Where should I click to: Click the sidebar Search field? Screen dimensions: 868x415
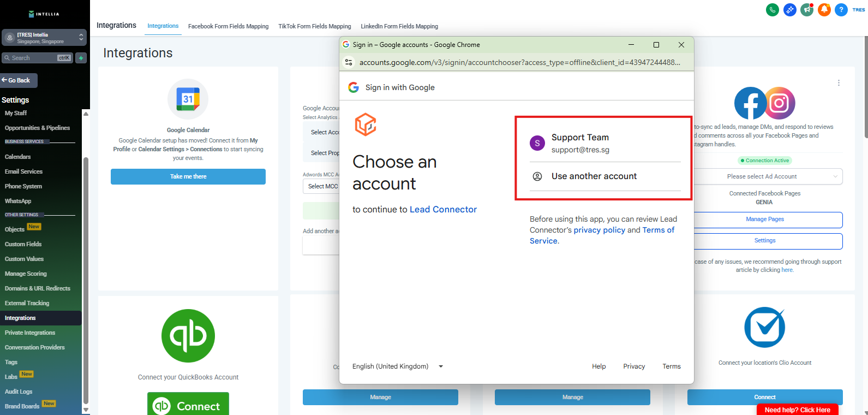38,58
